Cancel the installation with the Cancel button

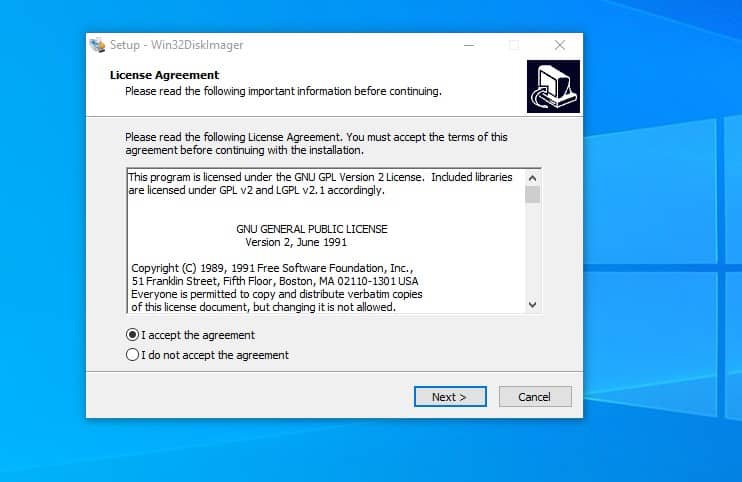[534, 397]
